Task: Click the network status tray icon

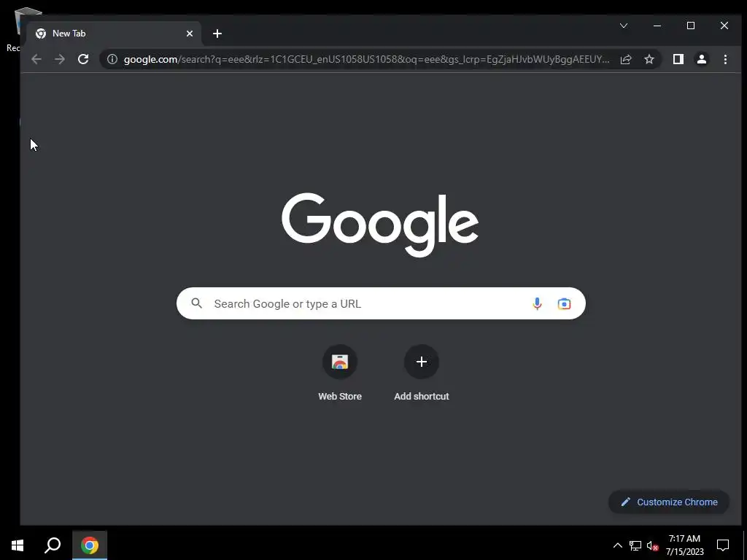Action: point(635,545)
